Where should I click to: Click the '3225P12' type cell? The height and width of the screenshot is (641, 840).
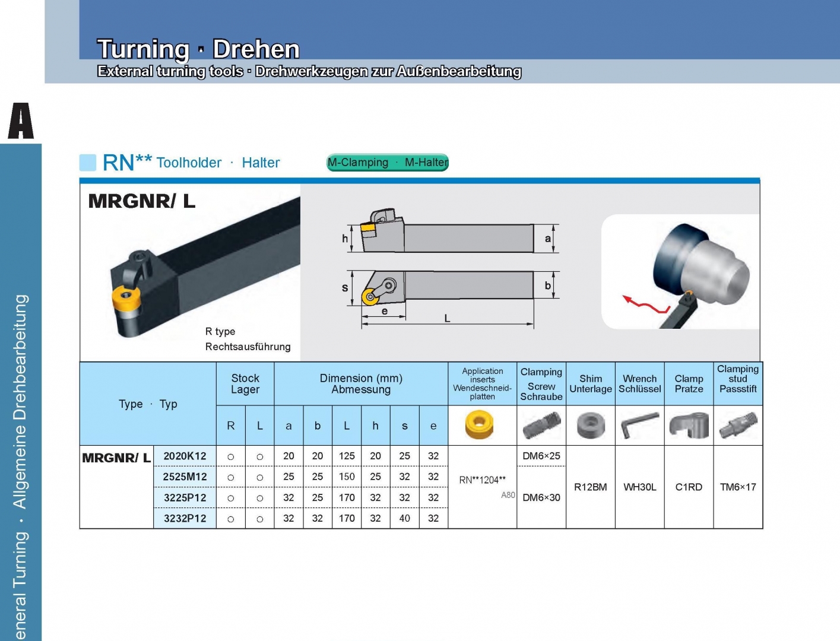(x=185, y=497)
